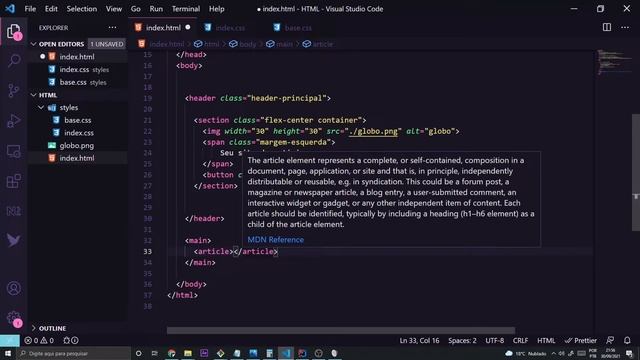The image size is (640, 360).
Task: Open the Help menu
Action: point(217,9)
